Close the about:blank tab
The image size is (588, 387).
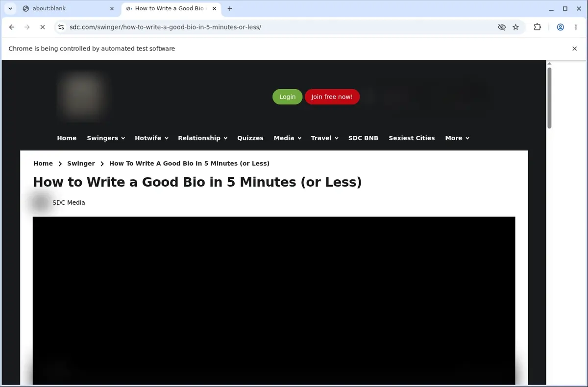[x=112, y=8]
